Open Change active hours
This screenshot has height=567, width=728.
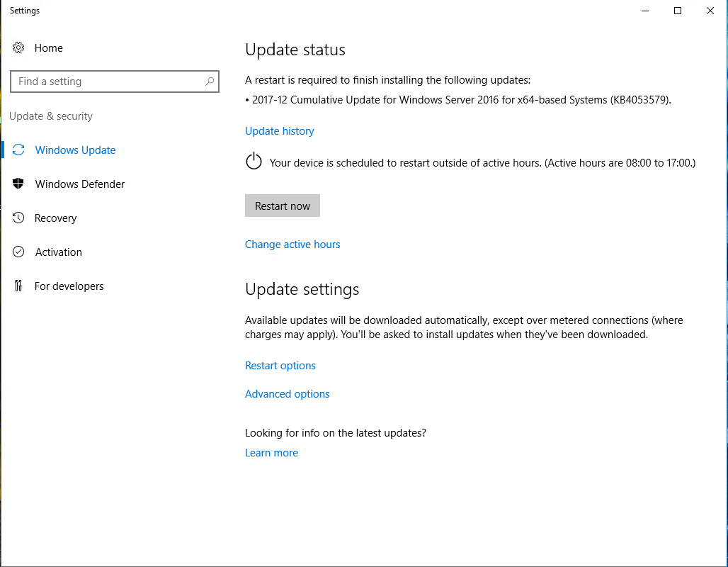(x=292, y=244)
